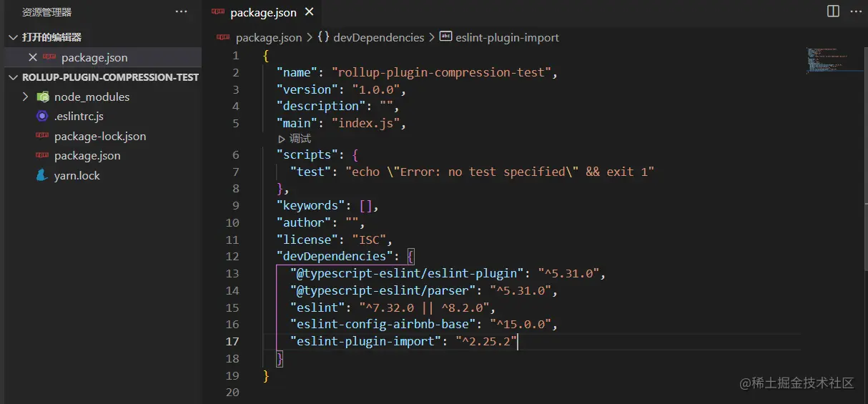This screenshot has height=404, width=868.
Task: Click the package-lock.json npm icon
Action: 42,136
